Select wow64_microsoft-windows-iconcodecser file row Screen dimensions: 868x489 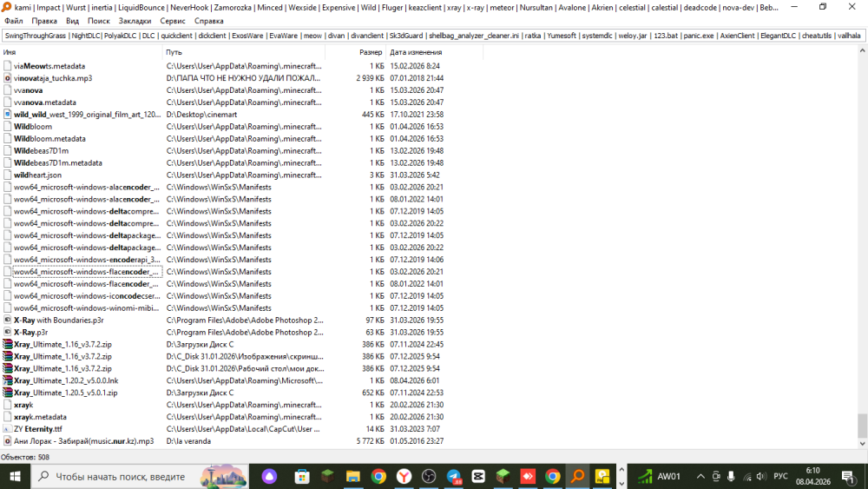click(x=87, y=295)
